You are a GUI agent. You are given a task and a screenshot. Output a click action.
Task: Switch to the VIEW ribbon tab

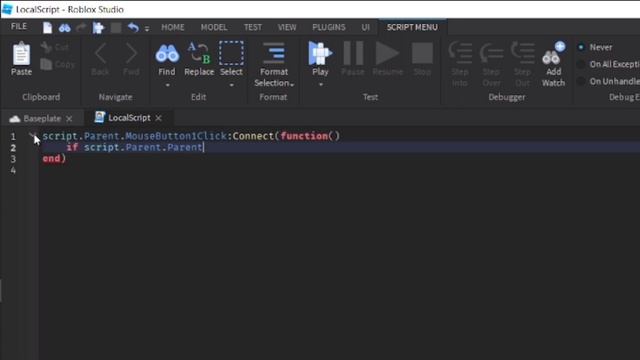pyautogui.click(x=287, y=27)
